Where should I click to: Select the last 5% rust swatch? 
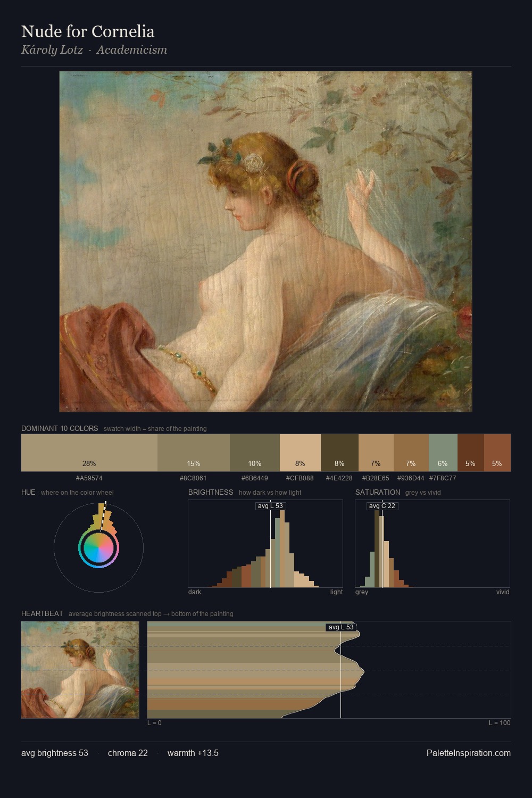click(x=497, y=453)
